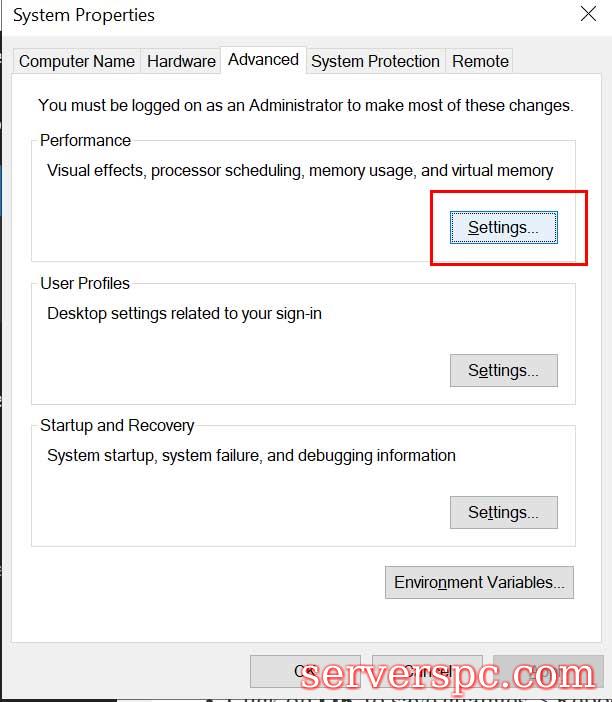
Task: Click the System startup description text
Action: (251, 455)
